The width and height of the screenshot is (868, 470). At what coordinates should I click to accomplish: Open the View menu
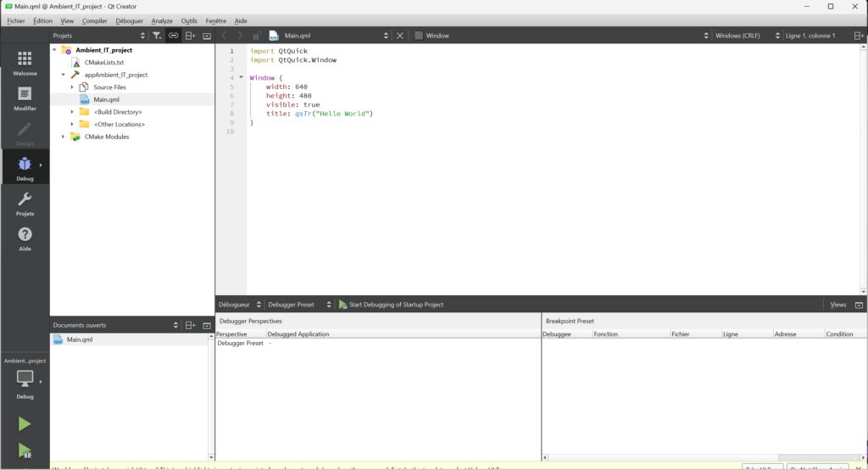click(67, 20)
